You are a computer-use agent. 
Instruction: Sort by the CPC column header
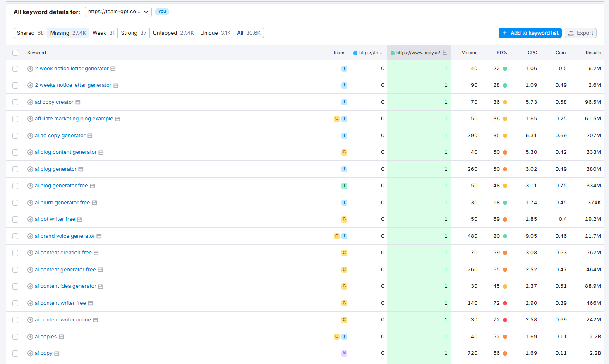click(x=532, y=53)
